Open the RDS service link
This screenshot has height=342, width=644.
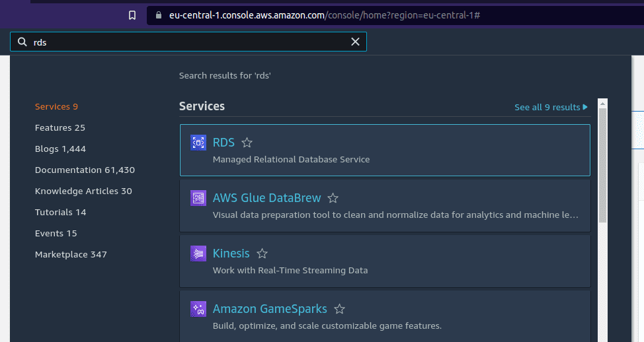coord(223,143)
